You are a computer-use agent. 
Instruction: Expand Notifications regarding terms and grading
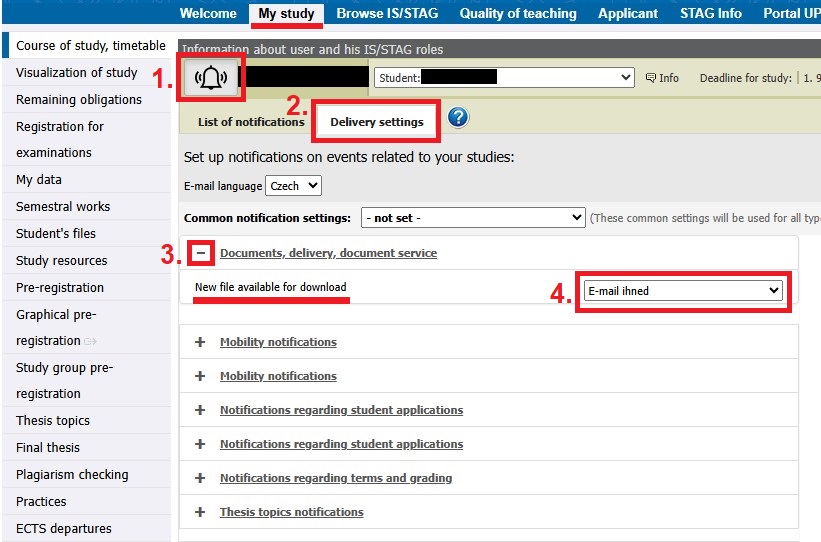[200, 478]
